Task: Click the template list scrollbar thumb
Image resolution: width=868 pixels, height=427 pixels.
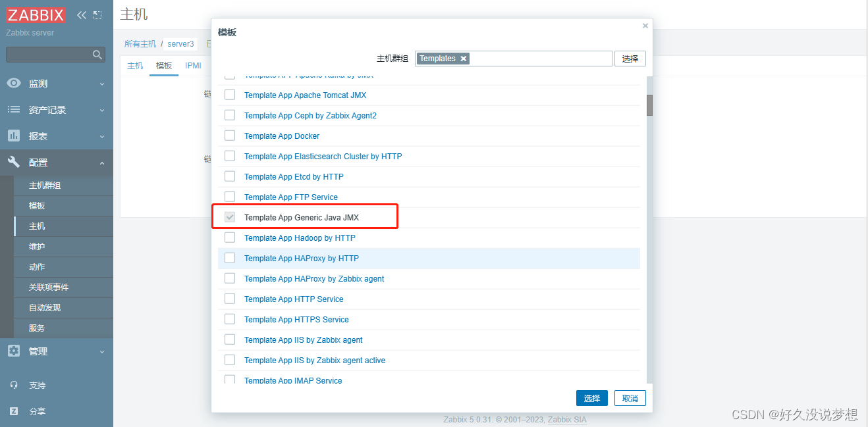Action: pyautogui.click(x=649, y=105)
